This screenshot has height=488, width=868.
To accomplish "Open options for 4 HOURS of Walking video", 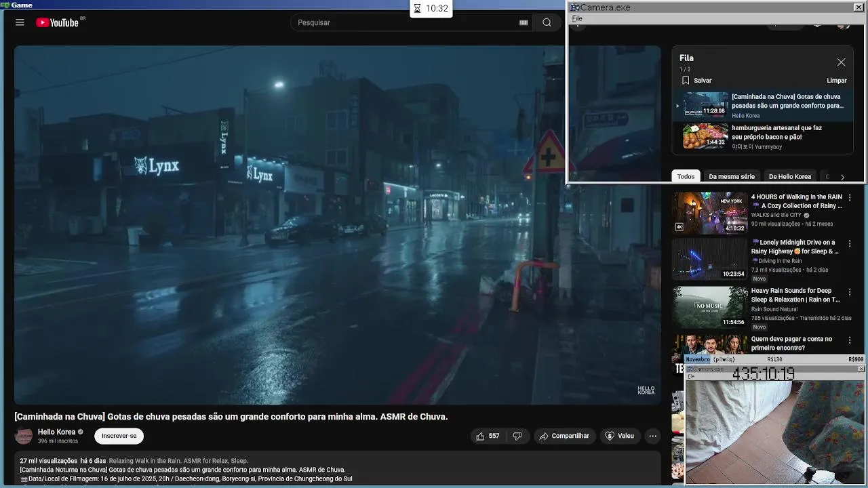I will coord(850,197).
